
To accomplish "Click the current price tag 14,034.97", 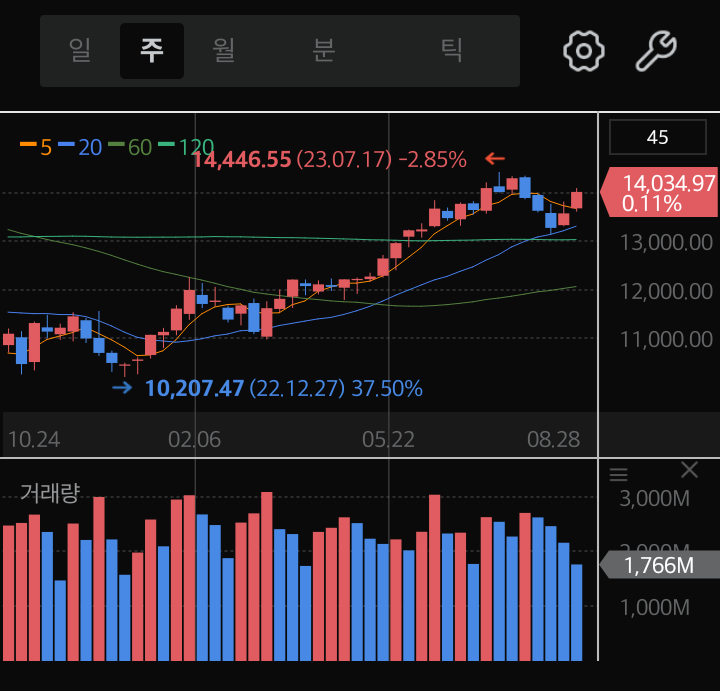I will coord(660,192).
